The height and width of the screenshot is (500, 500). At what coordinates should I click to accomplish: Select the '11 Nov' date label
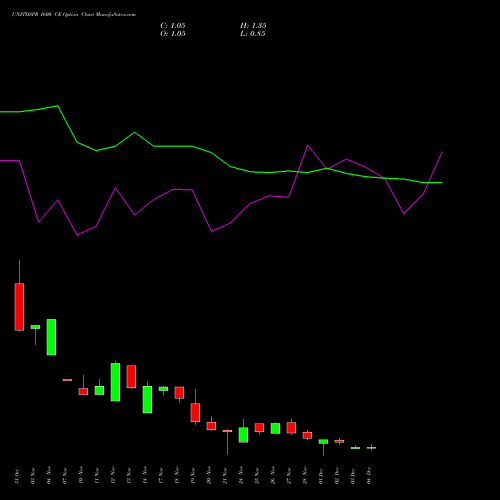(97, 476)
